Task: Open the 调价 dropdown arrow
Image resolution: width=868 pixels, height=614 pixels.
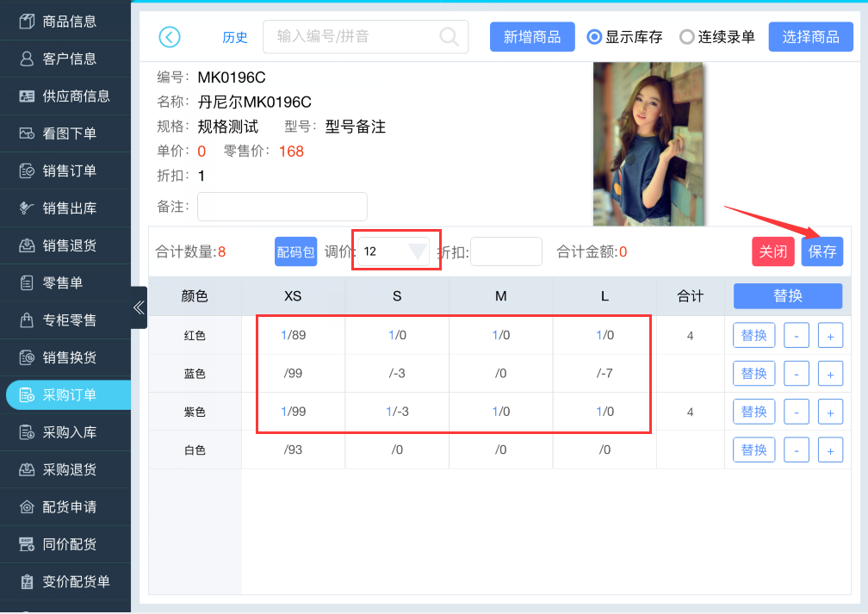Action: click(418, 251)
